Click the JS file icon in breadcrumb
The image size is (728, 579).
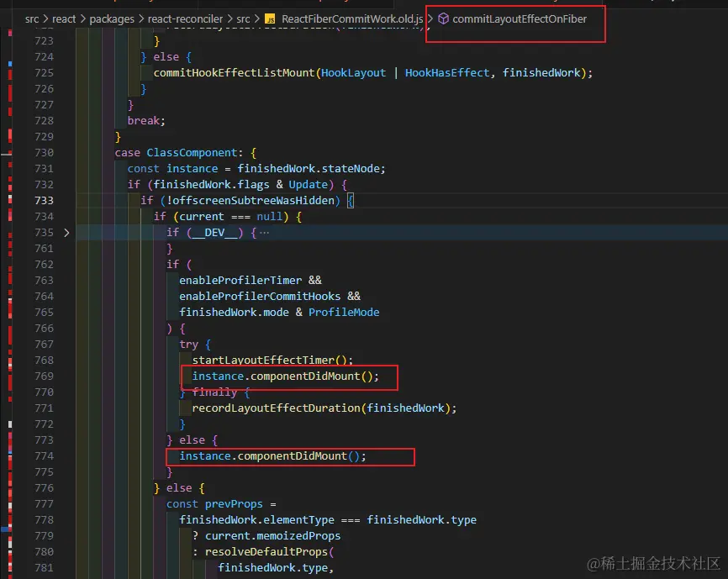270,19
